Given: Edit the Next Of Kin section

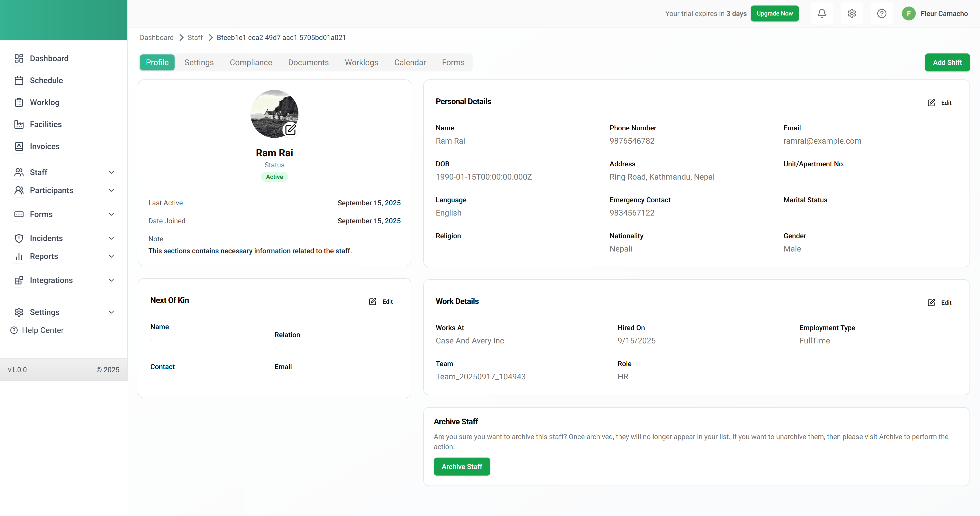Looking at the screenshot, I should click(381, 301).
